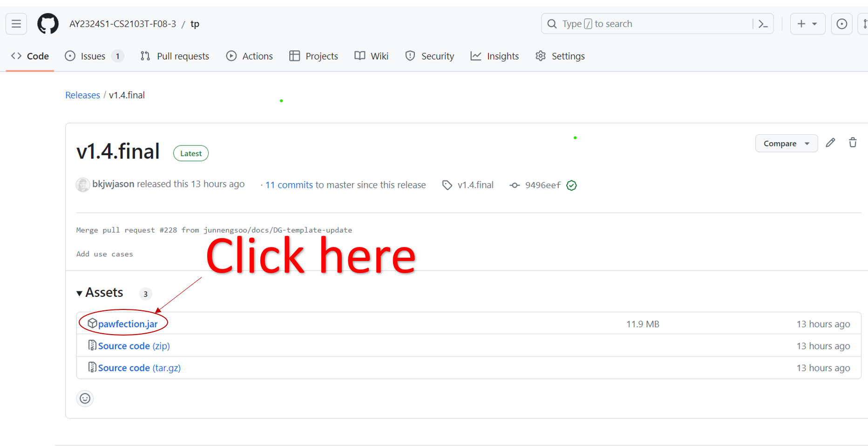This screenshot has width=868, height=446.
Task: Open the Insights tab
Action: 495,56
